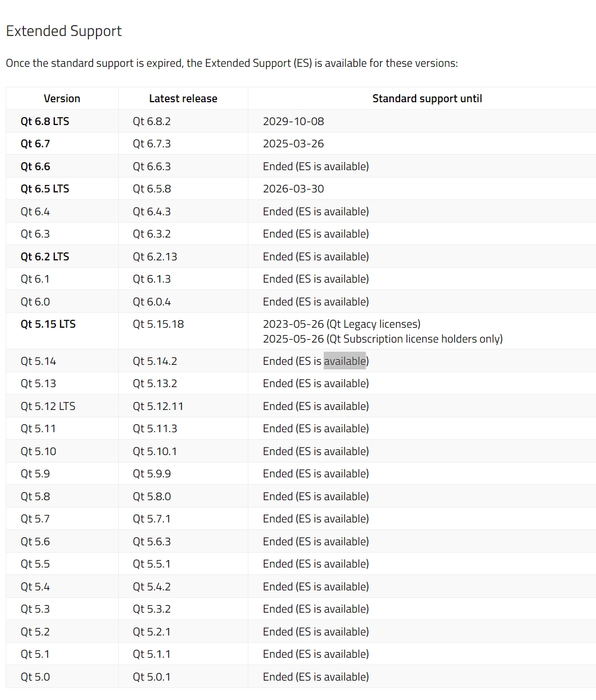Select the Qt 5.15 LTS version cell
Image resolution: width=596 pixels, height=700 pixels.
coord(48,324)
